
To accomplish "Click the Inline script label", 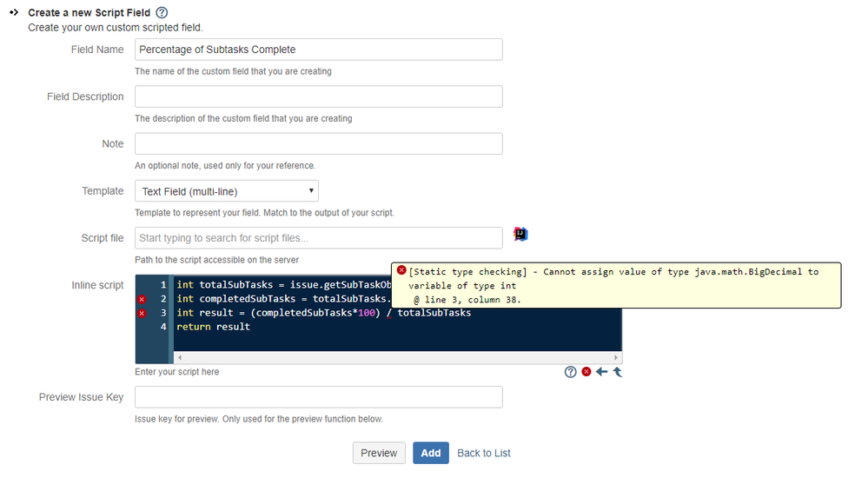I will (x=97, y=285).
